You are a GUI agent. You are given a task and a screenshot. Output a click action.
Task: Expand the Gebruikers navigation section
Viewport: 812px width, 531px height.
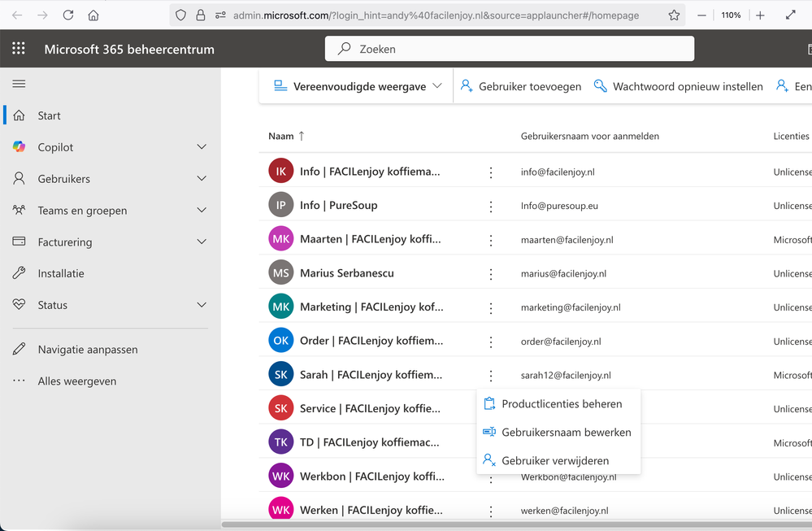(x=202, y=179)
